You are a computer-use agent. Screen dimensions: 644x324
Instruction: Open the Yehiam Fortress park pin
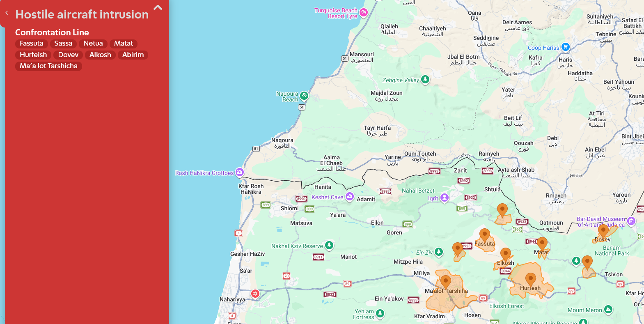[380, 314]
